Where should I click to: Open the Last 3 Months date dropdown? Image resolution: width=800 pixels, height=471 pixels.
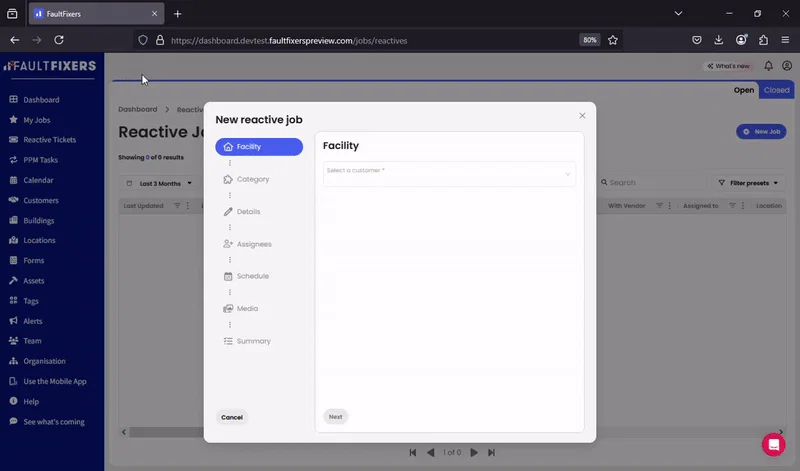(x=159, y=183)
